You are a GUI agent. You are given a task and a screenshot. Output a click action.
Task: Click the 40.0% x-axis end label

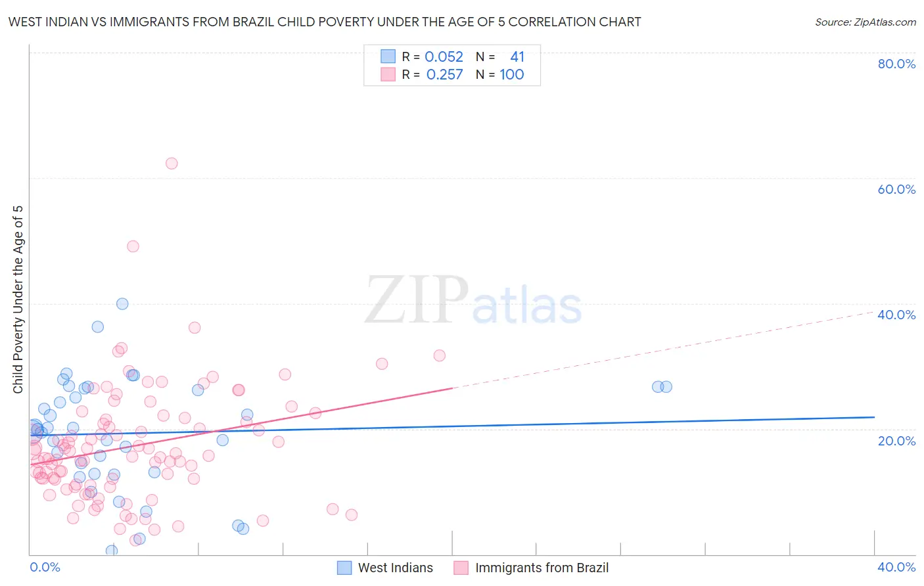tap(896, 567)
